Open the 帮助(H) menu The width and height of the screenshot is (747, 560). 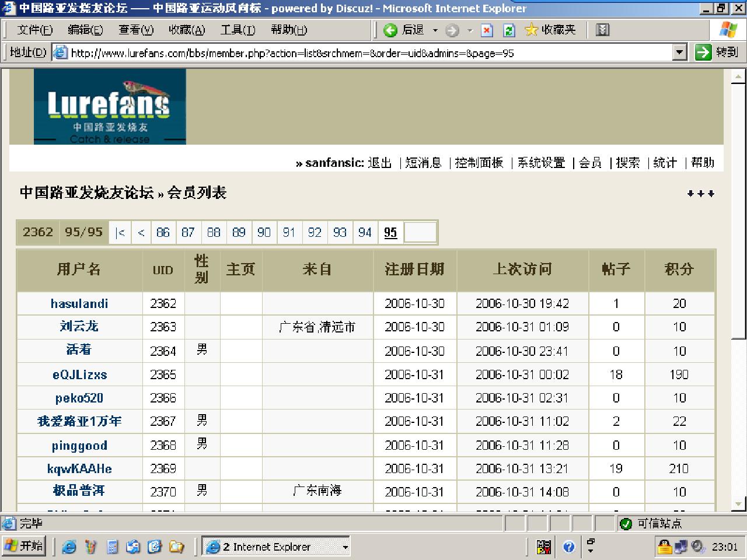(289, 30)
